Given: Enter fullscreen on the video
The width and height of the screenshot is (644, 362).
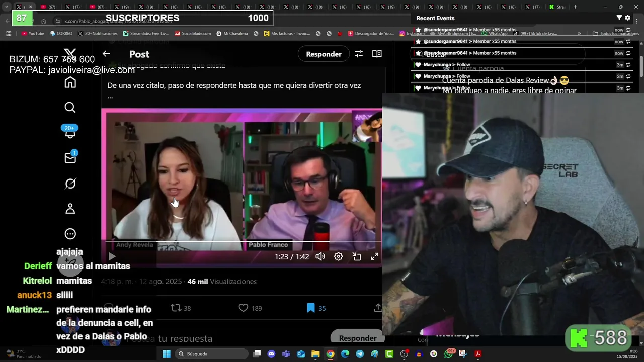Looking at the screenshot, I should (x=375, y=257).
